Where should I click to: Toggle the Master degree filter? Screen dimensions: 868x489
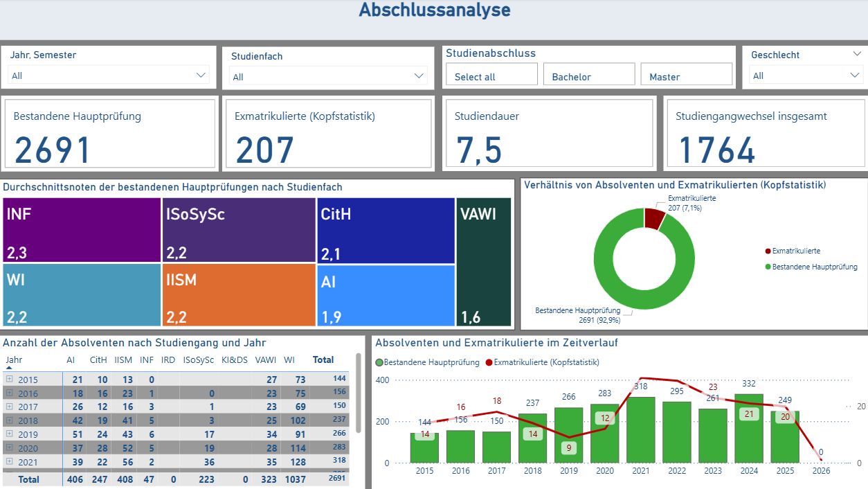pos(686,75)
